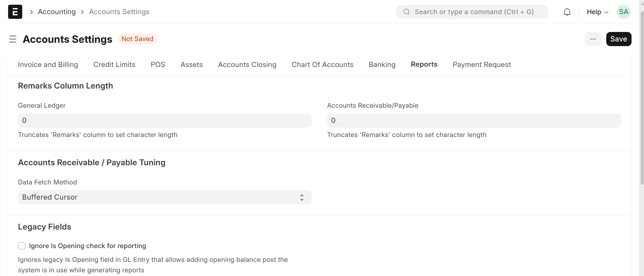Image resolution: width=644 pixels, height=276 pixels.
Task: Open the Credit Limits tab
Action: [114, 65]
